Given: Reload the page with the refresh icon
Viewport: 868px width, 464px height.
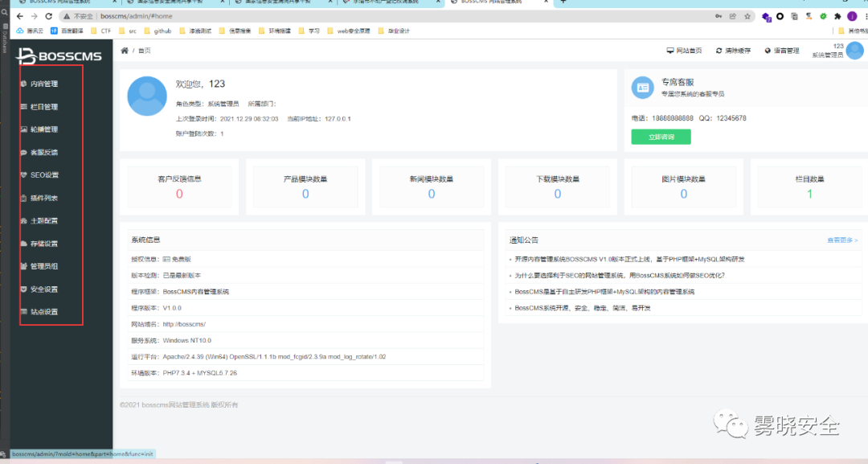Looking at the screenshot, I should click(x=49, y=17).
